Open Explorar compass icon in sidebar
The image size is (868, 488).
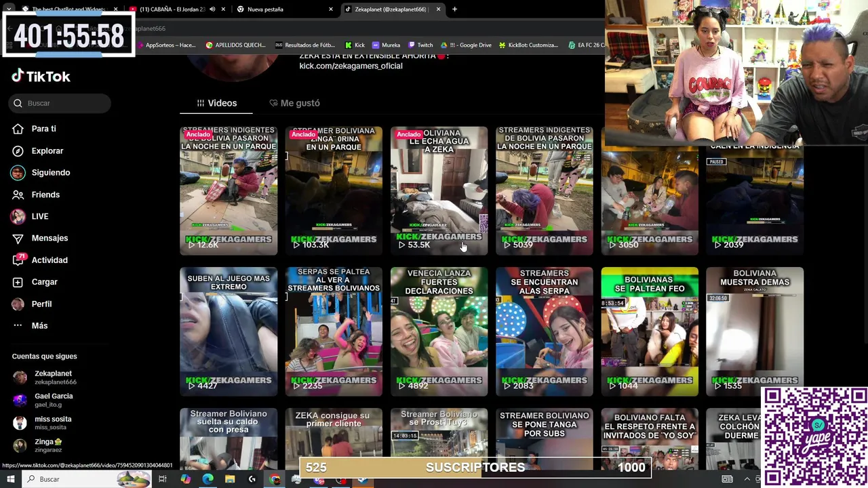pos(18,150)
